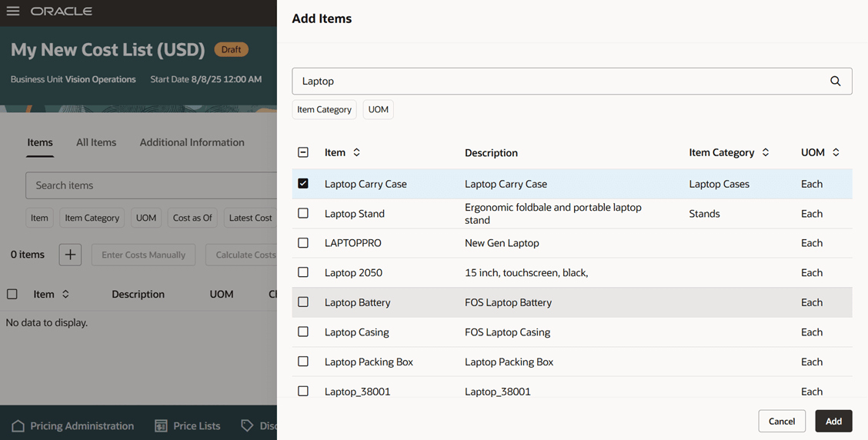
Task: Click the My New Cost List (USD) title
Action: pos(108,50)
